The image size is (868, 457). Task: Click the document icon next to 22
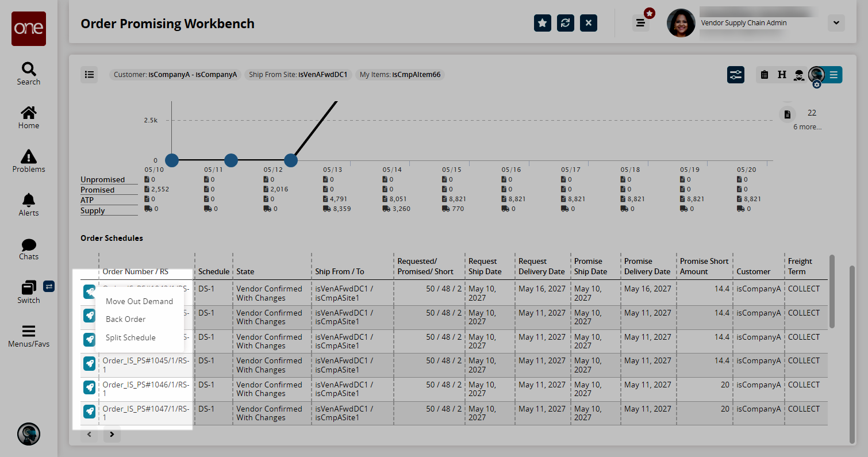788,114
